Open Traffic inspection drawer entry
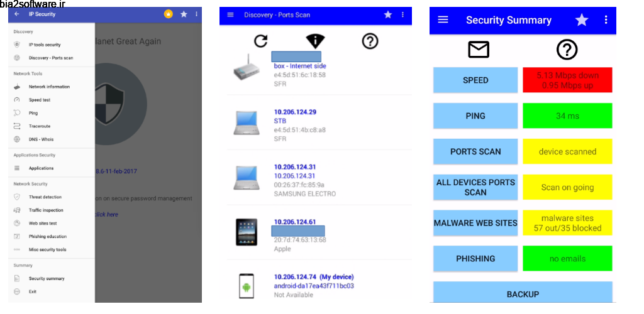The width and height of the screenshot is (644, 314). pyautogui.click(x=52, y=210)
